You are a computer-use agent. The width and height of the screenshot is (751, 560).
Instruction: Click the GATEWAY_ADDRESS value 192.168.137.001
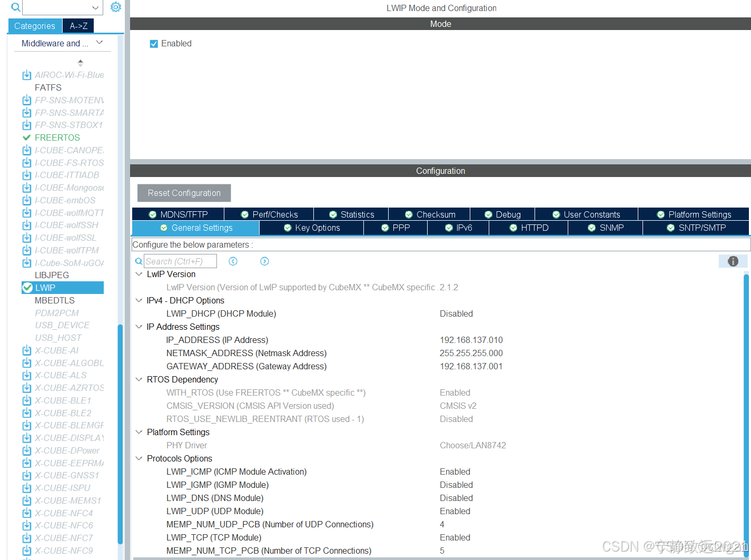471,366
